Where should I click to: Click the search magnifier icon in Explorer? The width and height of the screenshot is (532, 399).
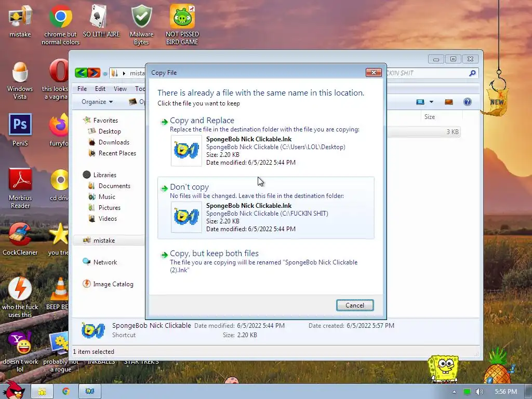tap(472, 73)
